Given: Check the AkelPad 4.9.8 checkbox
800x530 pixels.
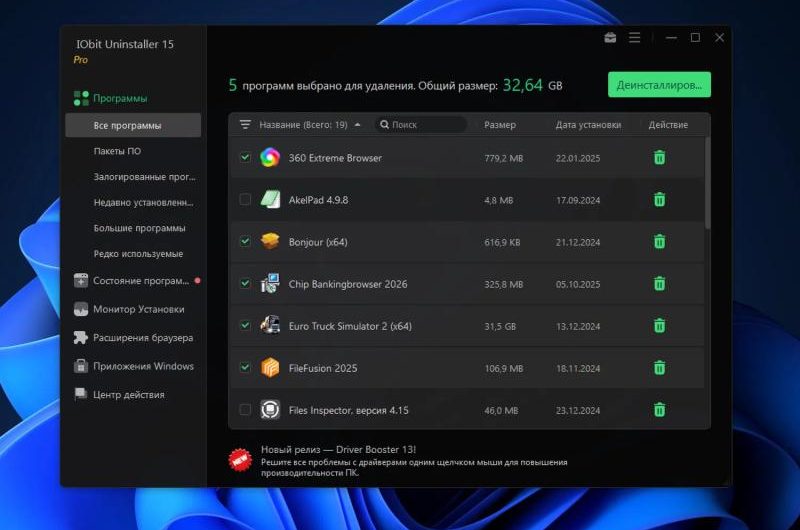Looking at the screenshot, I should click(245, 200).
